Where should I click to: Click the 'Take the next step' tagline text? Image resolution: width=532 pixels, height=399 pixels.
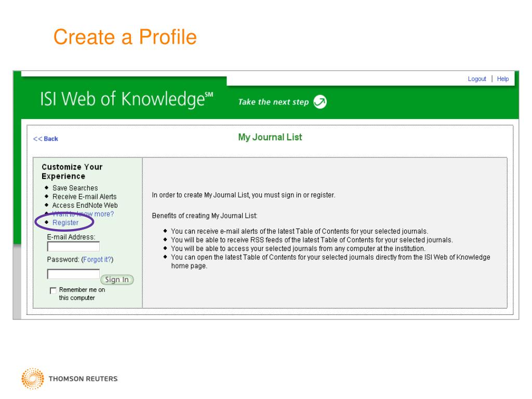tap(273, 102)
